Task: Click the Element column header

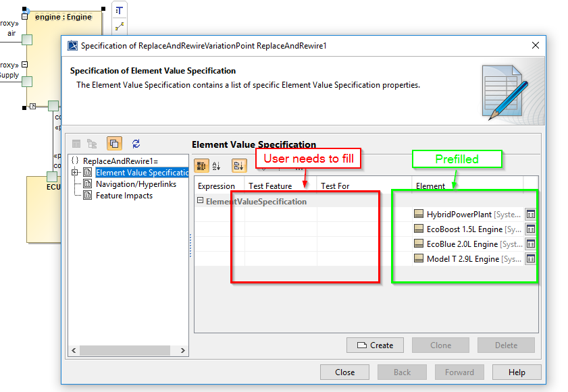Action: (467, 186)
